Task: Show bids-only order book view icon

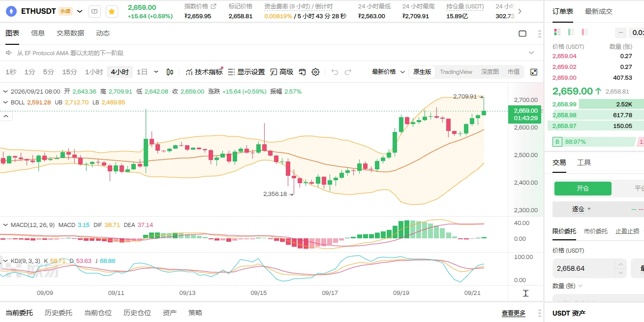Action: coord(571,32)
